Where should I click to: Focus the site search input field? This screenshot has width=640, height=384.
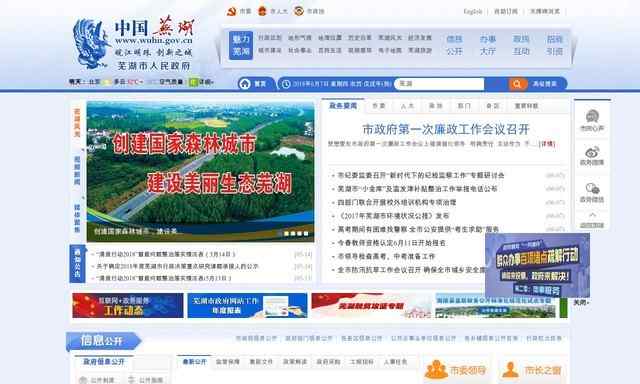pyautogui.click(x=439, y=84)
